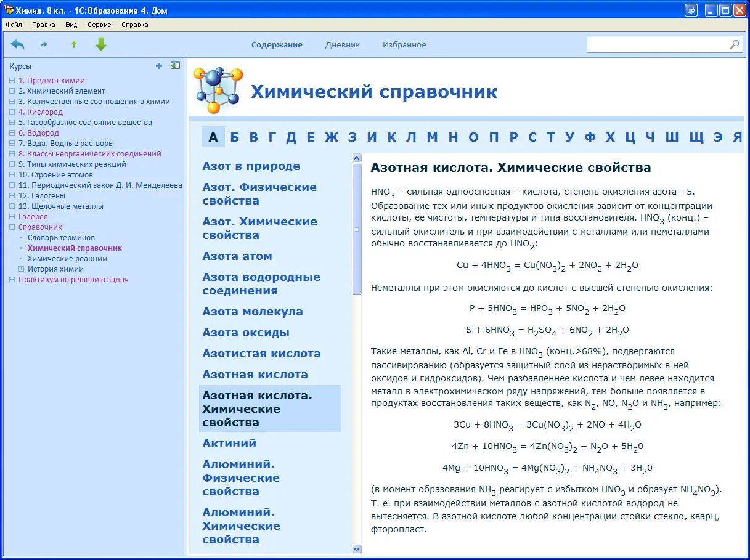
Task: Expand the '1. Предмет химии' node
Action: [12, 81]
